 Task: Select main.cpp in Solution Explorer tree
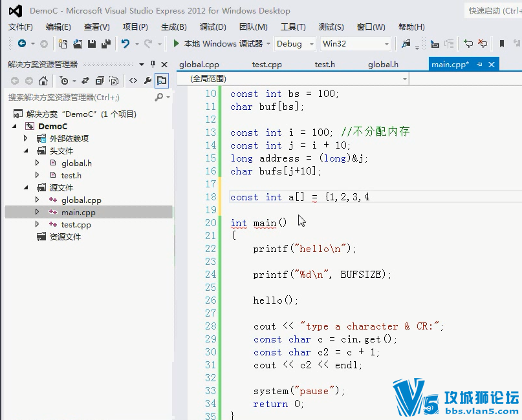pos(78,212)
